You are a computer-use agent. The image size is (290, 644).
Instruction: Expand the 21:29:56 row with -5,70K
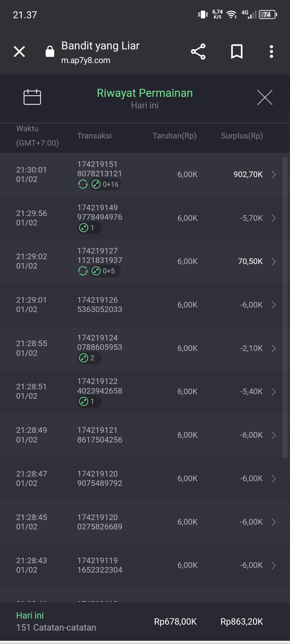pyautogui.click(x=274, y=218)
